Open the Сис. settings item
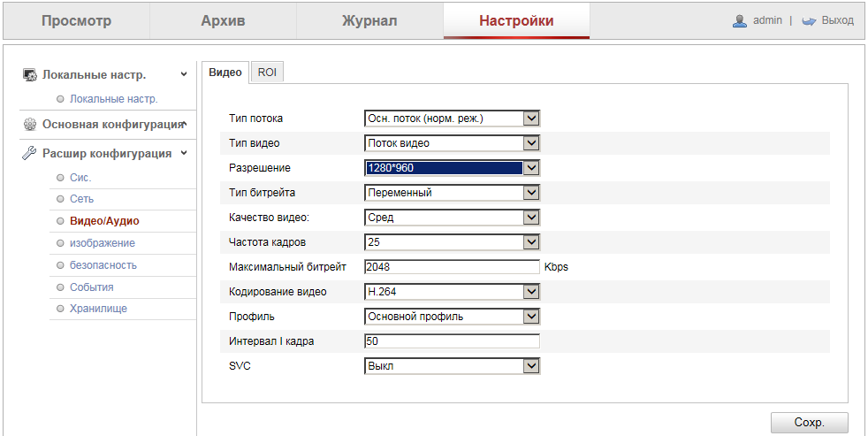 [80, 178]
